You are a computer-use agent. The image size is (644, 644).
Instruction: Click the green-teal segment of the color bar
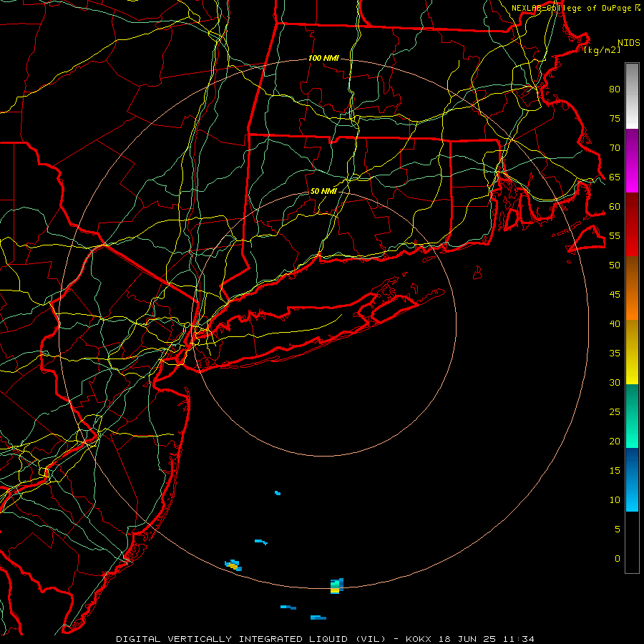tap(632, 416)
